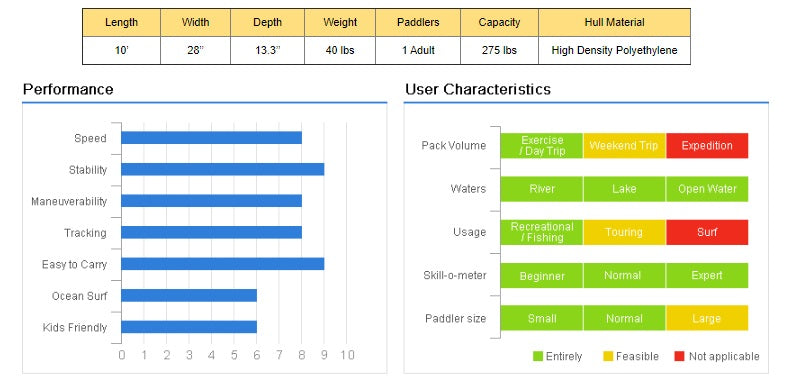Select the Speed performance bar
The image size is (791, 381).
(211, 138)
